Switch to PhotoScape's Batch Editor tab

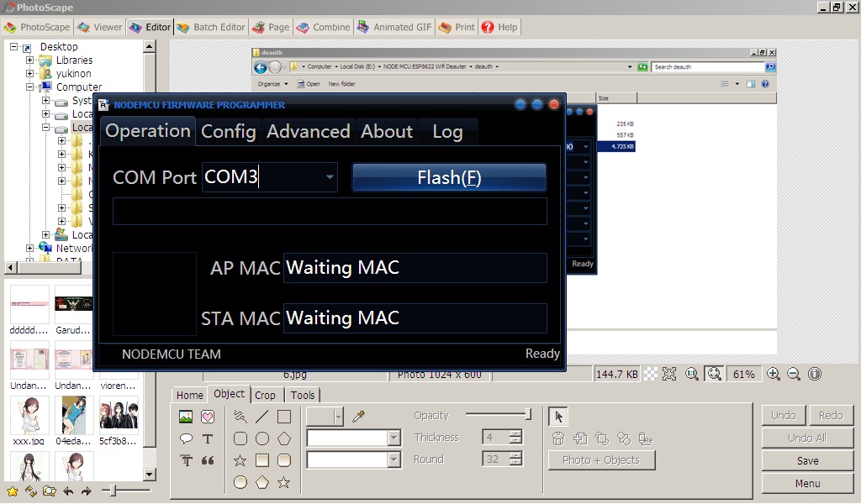tap(211, 27)
